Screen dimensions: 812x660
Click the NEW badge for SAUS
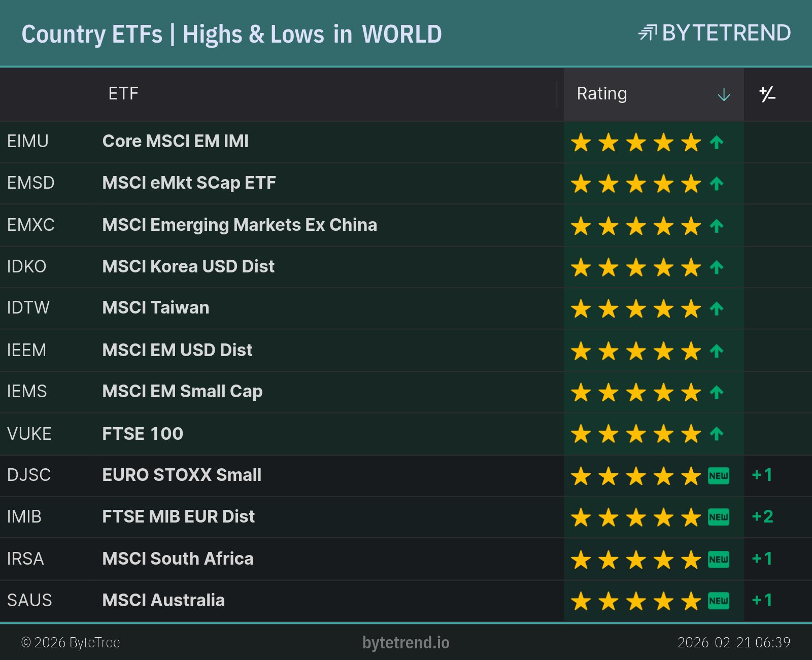[719, 601]
